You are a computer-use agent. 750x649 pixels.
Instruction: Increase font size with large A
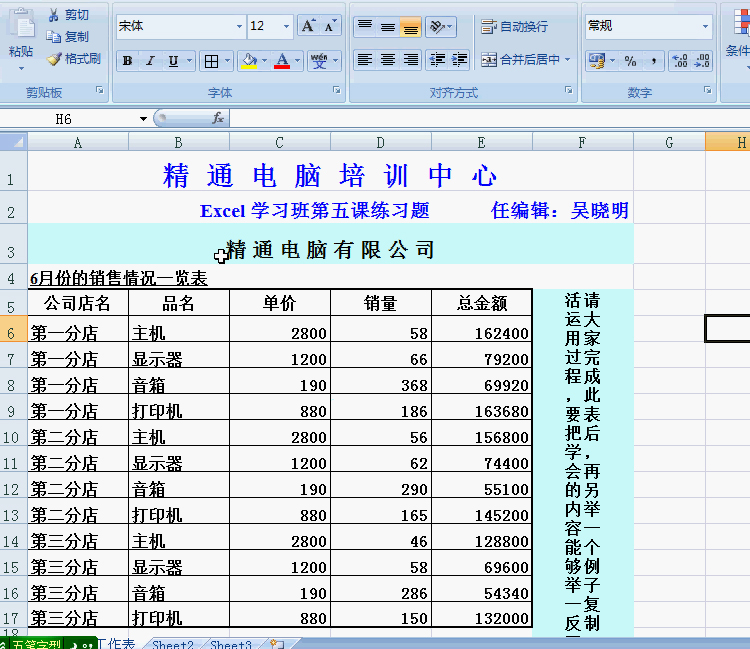pyautogui.click(x=309, y=26)
